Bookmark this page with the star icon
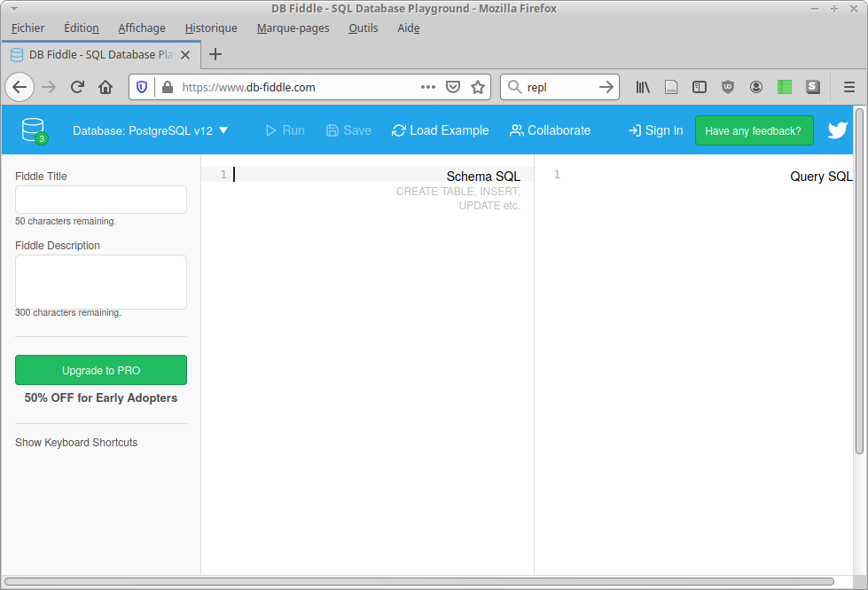 coord(478,87)
